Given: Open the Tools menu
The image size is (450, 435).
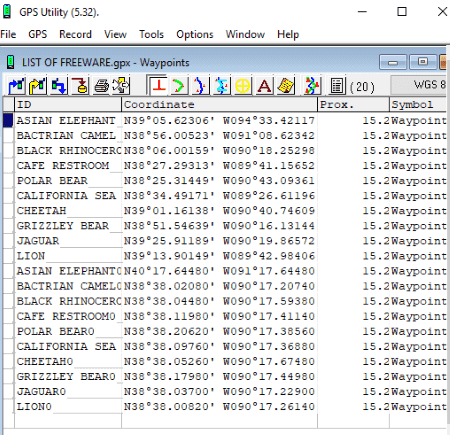Looking at the screenshot, I should click(x=151, y=34).
